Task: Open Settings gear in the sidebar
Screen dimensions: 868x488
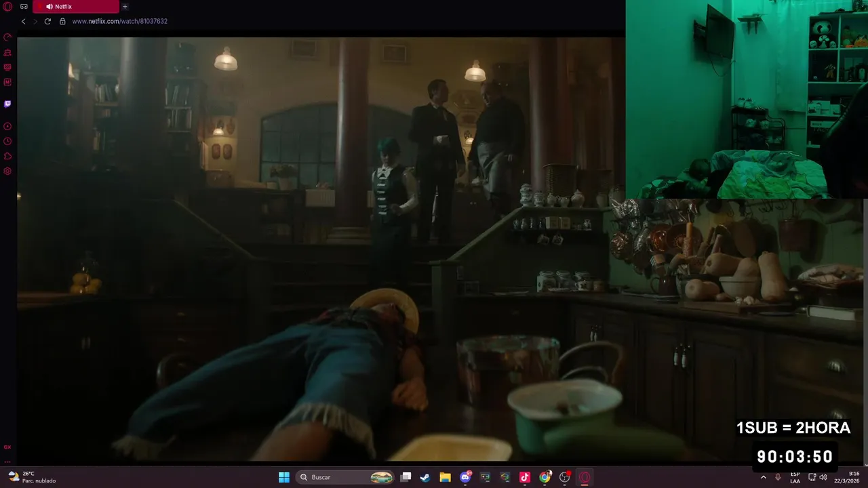Action: tap(7, 171)
